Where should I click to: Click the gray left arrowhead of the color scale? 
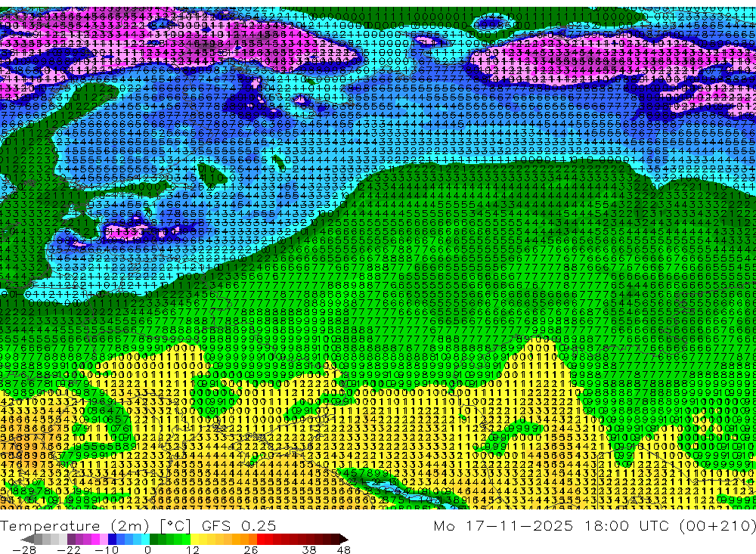tap(27, 539)
